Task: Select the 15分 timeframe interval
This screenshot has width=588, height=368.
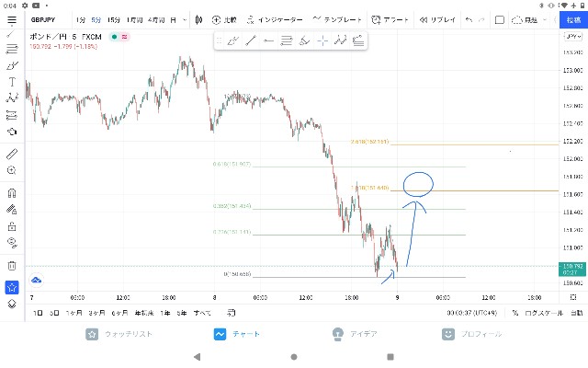Action: coord(114,20)
